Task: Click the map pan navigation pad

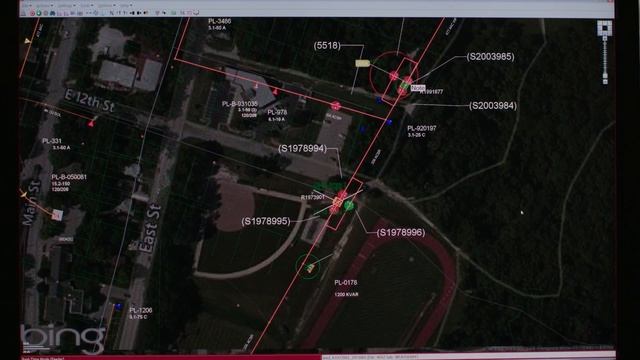Action: pos(604,28)
